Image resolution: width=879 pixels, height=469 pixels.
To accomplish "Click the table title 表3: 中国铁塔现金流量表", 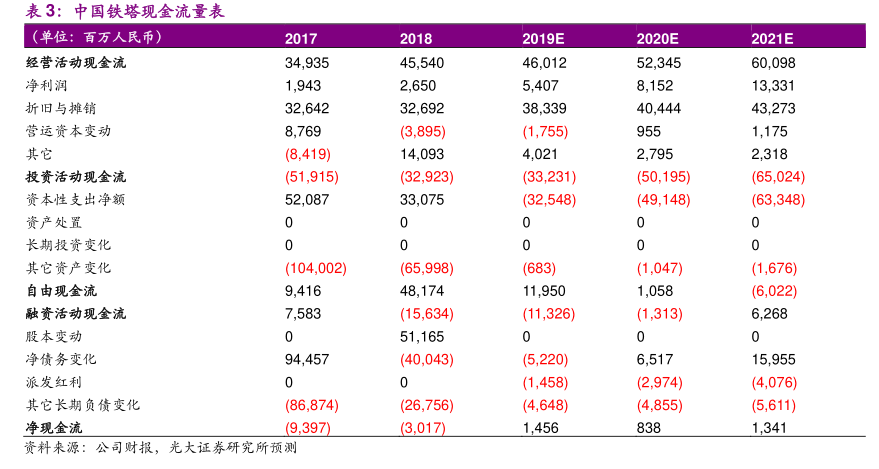I will (124, 11).
